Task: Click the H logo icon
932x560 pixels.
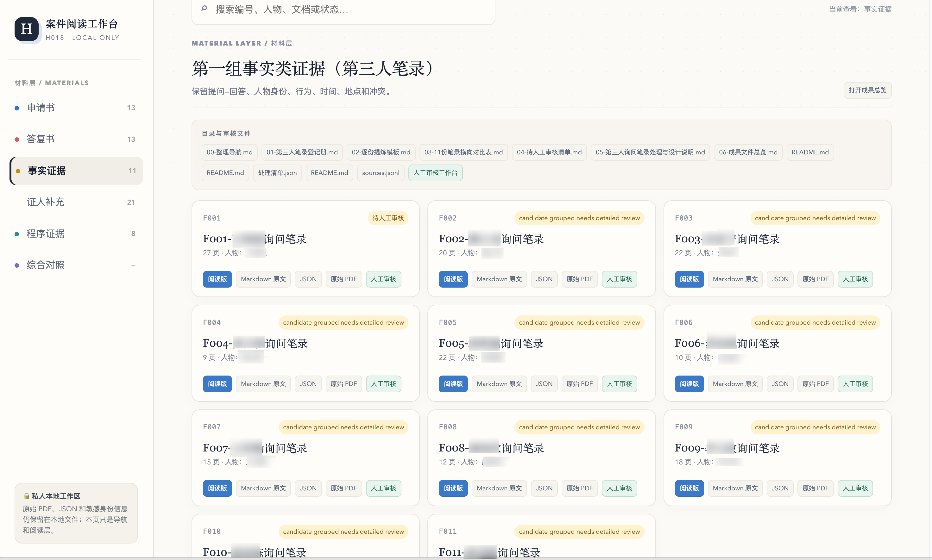Action: click(x=26, y=29)
